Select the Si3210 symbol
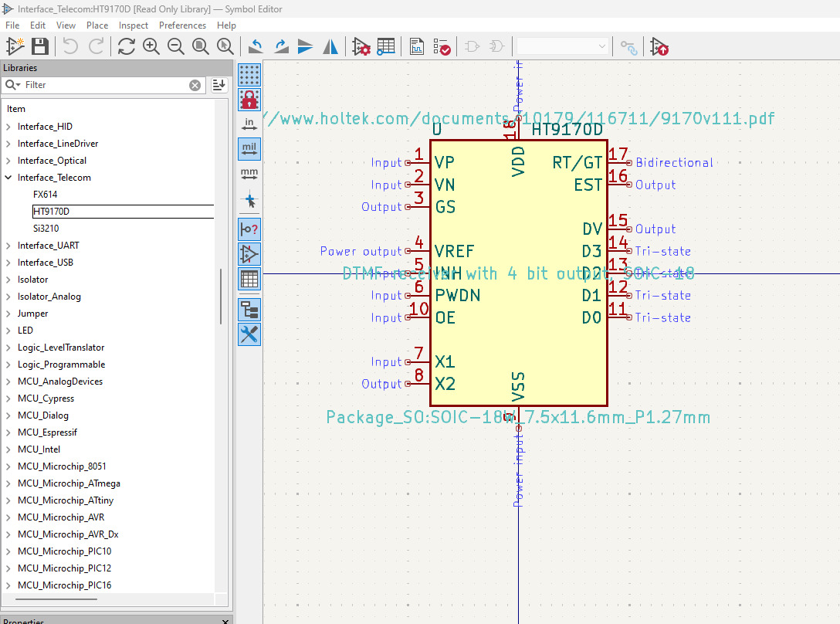 [x=46, y=229]
